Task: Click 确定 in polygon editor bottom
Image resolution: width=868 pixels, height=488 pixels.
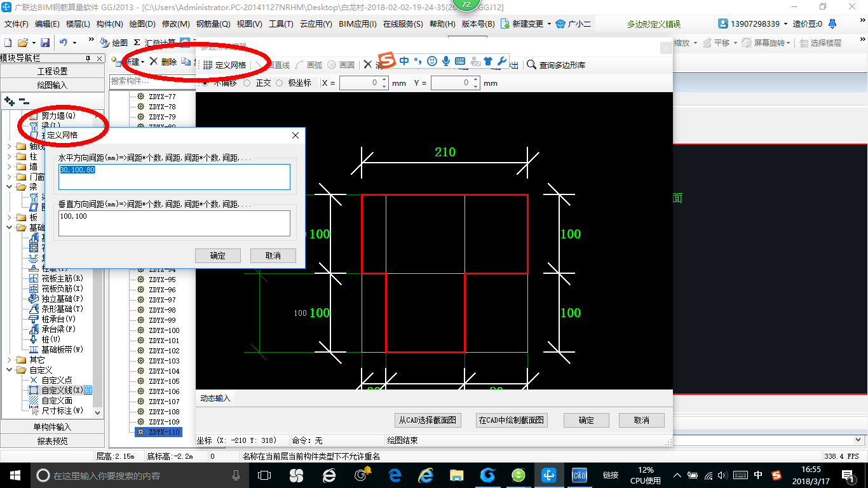Action: pyautogui.click(x=586, y=420)
